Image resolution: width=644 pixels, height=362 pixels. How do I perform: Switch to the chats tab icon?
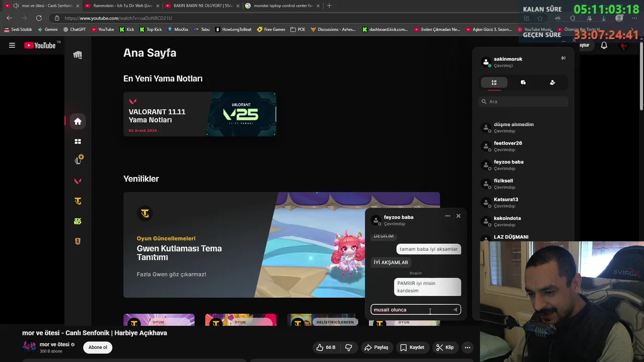click(523, 82)
